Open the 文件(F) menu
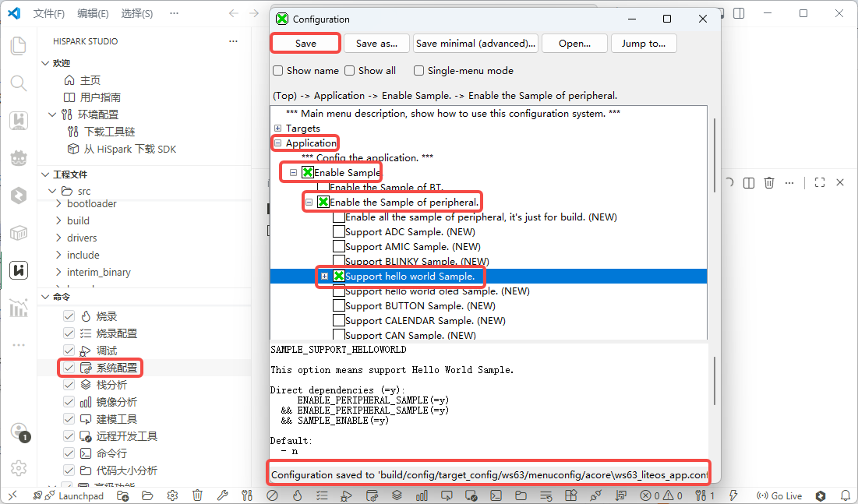This screenshot has width=858, height=504. pos(48,14)
